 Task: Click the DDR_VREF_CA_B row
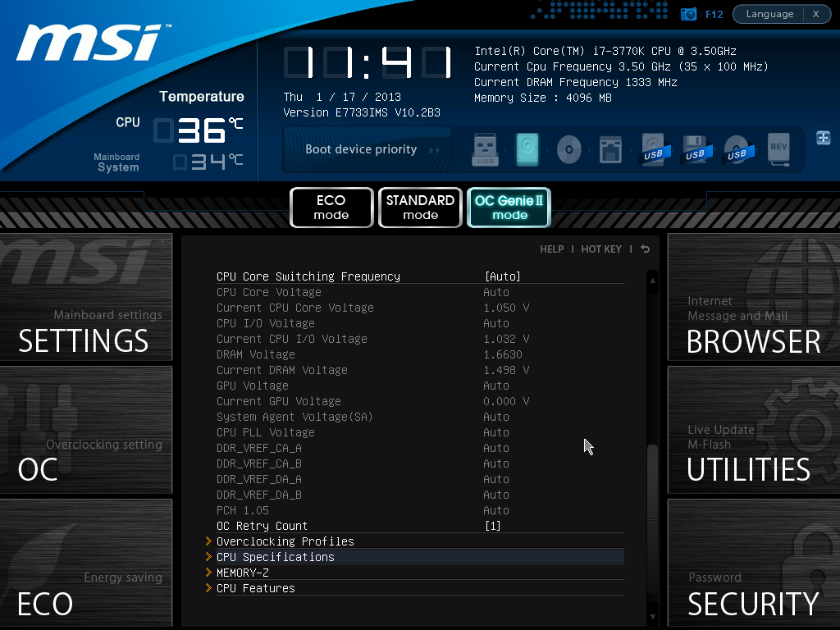[x=420, y=463]
